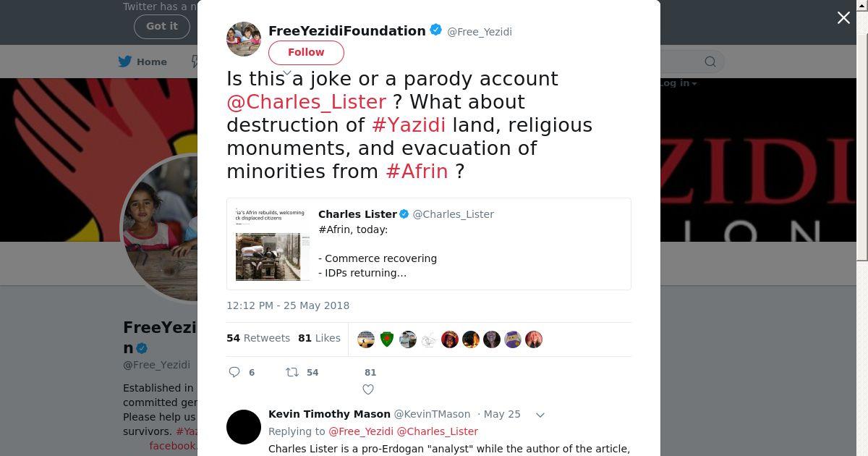
Task: Close the tweet overlay with X
Action: [x=843, y=18]
